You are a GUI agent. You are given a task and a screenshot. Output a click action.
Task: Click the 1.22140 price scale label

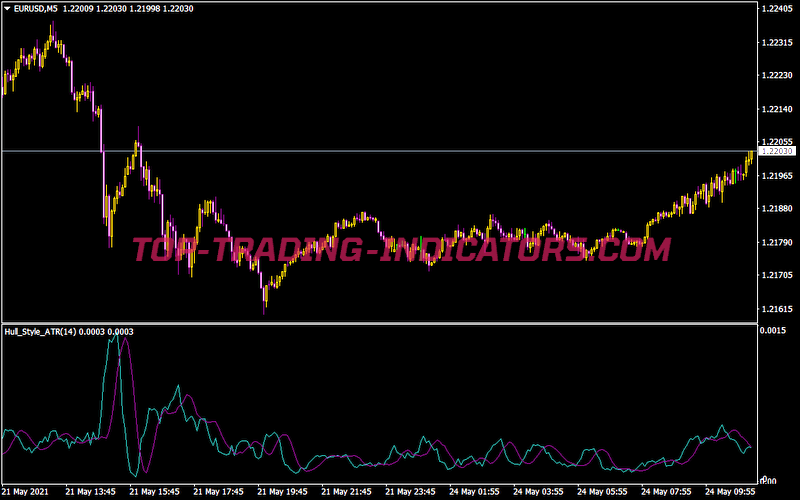776,108
